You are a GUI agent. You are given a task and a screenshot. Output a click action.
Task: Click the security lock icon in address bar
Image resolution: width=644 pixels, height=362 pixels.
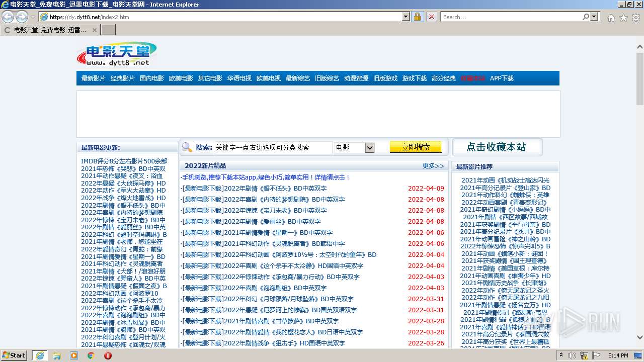click(417, 17)
